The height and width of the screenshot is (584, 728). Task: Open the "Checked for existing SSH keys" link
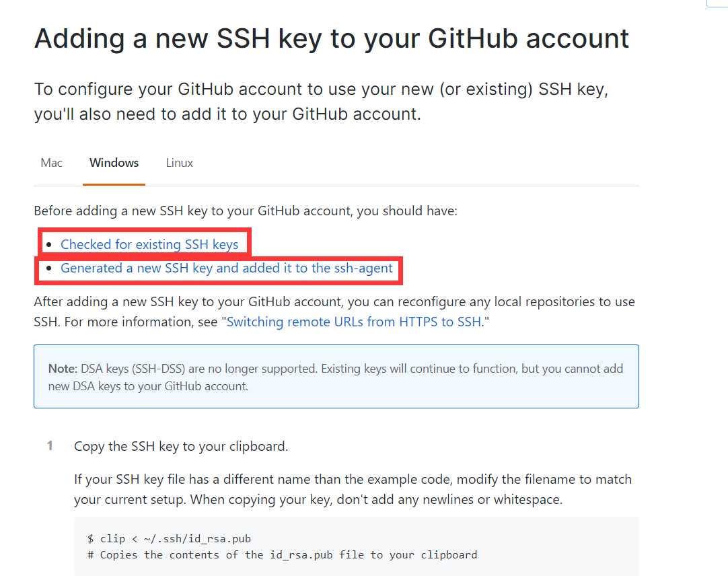tap(149, 244)
